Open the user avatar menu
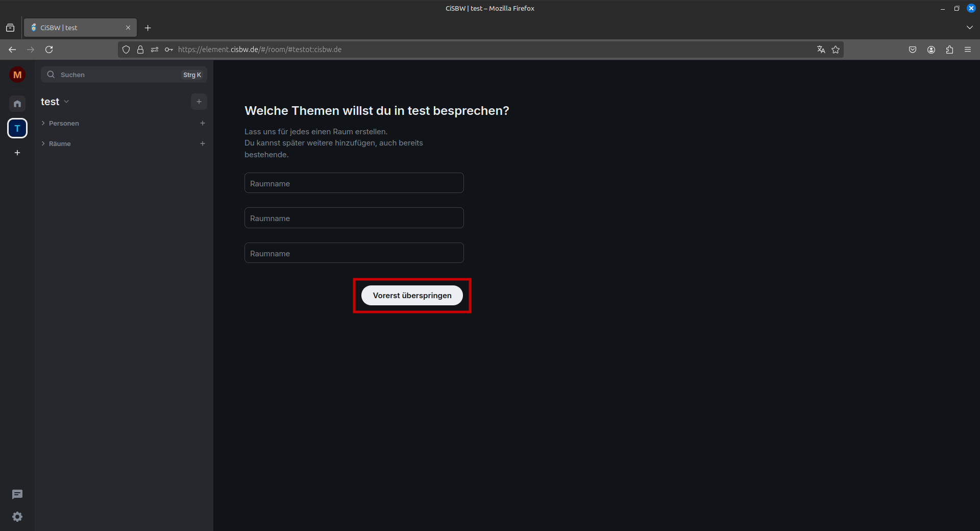The height and width of the screenshot is (531, 980). [17, 75]
